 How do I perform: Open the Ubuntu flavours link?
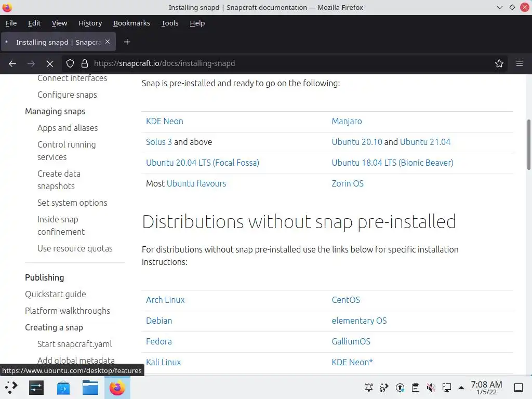196,183
